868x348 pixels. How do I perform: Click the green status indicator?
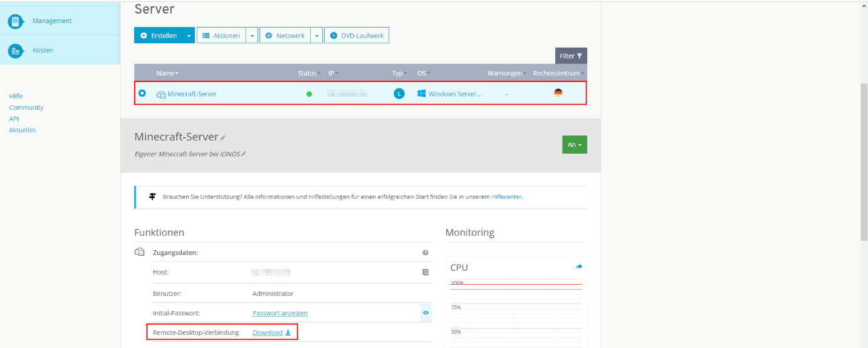pyautogui.click(x=309, y=94)
